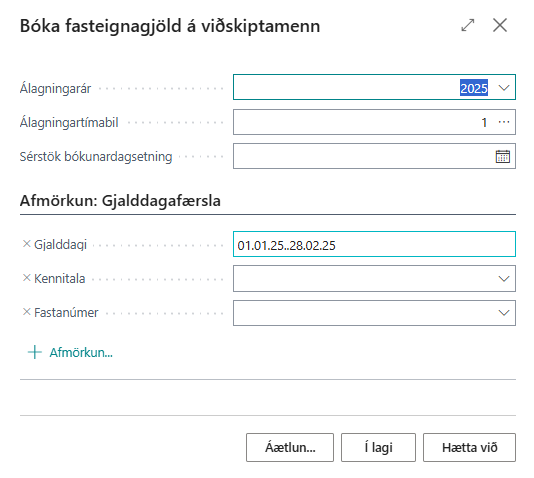The height and width of the screenshot is (478, 534).
Task: Open the Álagningarár dropdown chevron
Action: tap(504, 88)
